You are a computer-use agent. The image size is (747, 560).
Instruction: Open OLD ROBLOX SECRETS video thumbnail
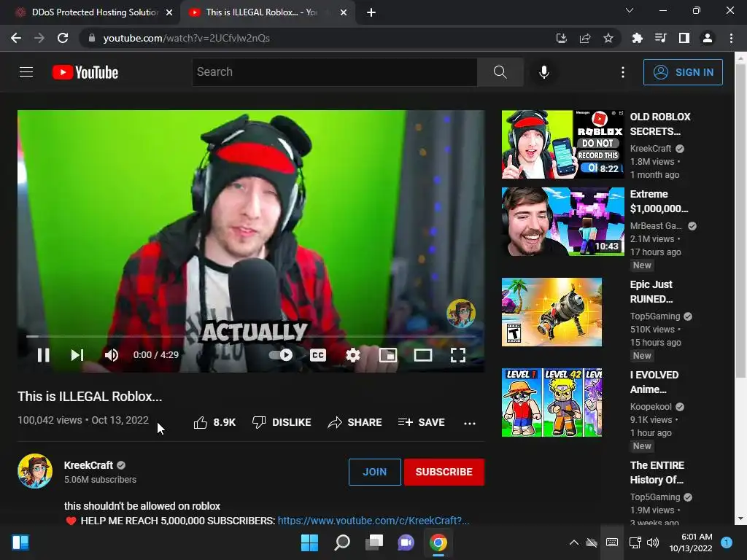tap(562, 144)
